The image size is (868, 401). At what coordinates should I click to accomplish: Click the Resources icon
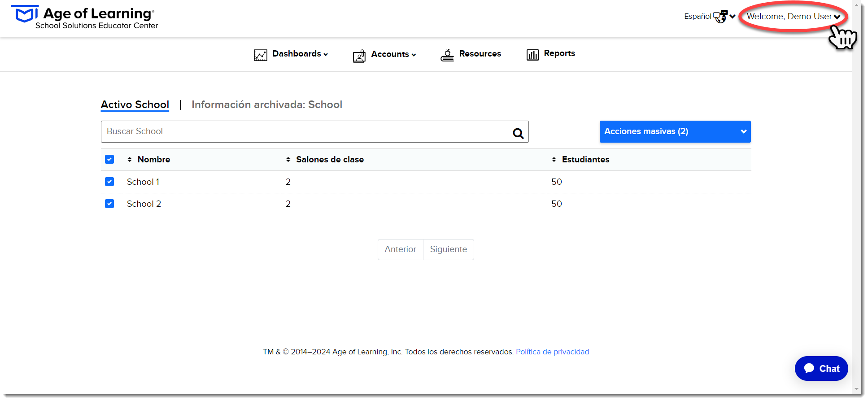point(447,55)
